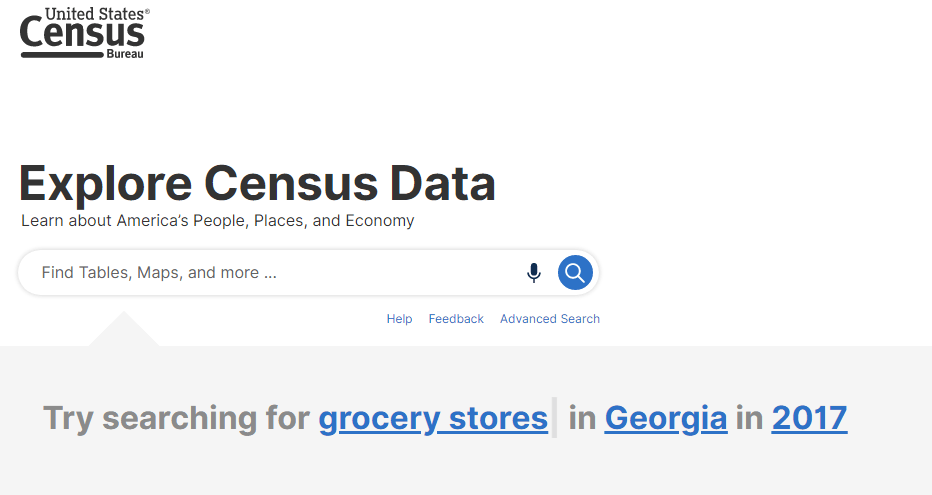Click the Learn about America's People subtitle
This screenshot has width=932, height=495.
(x=217, y=221)
